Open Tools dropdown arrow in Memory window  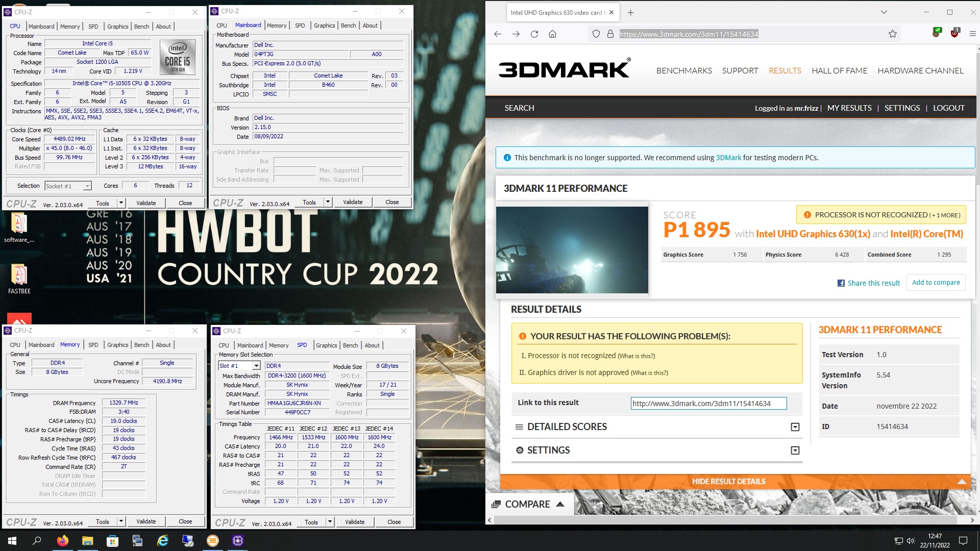coord(121,521)
